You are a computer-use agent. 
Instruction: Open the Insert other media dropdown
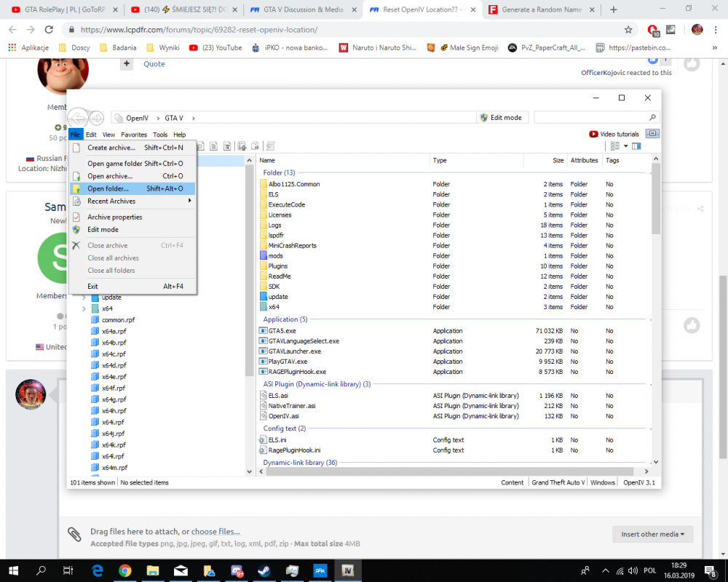[x=652, y=534]
